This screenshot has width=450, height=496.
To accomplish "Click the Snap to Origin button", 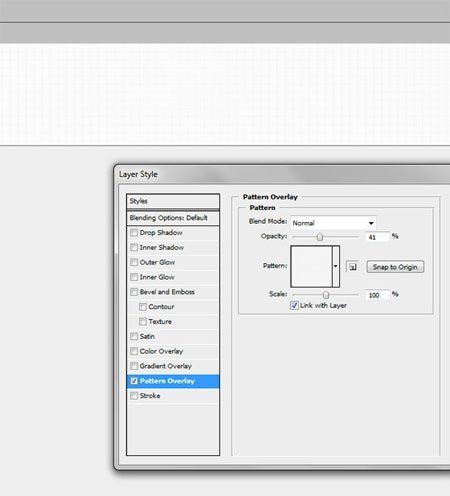I will (395, 267).
